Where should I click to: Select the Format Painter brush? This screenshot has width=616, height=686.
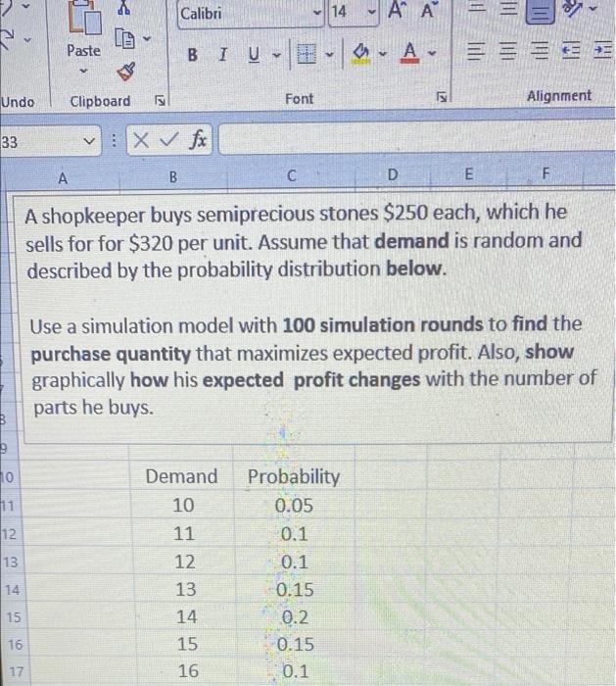[126, 72]
